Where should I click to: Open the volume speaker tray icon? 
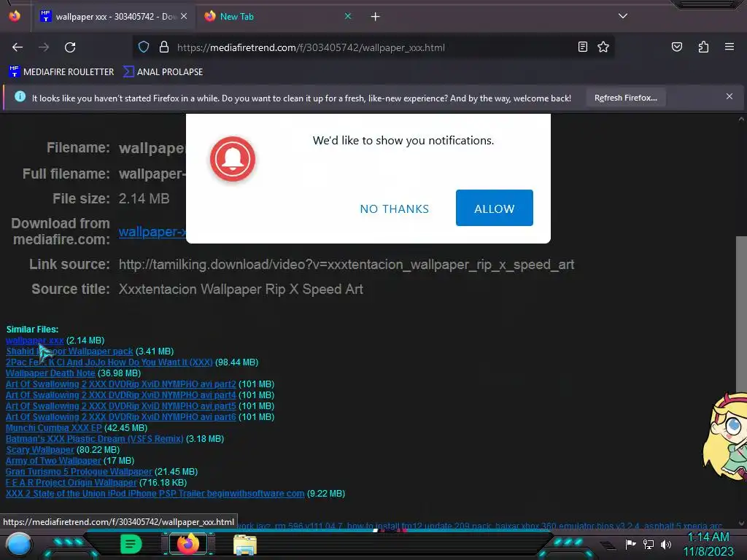click(x=666, y=544)
